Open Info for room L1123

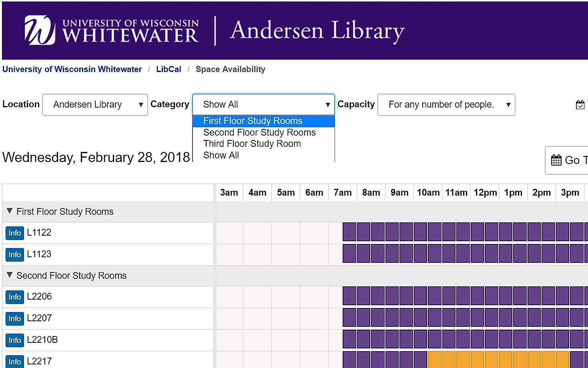coord(15,255)
